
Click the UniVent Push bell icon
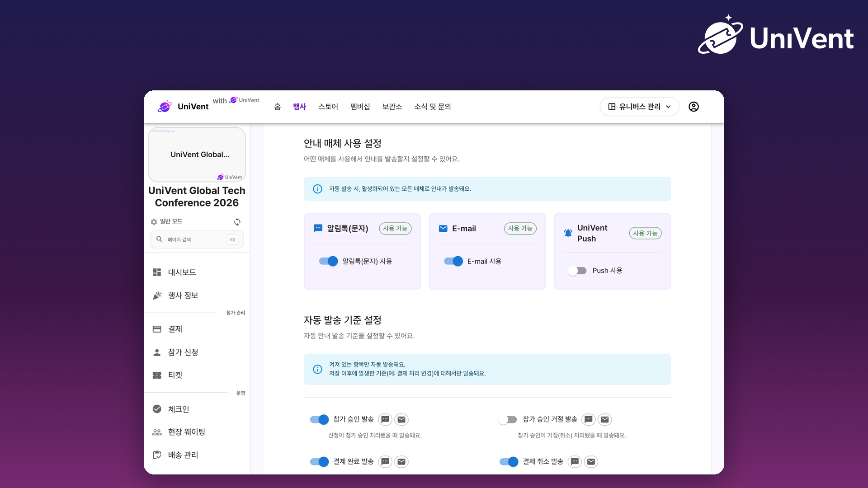[x=568, y=233]
